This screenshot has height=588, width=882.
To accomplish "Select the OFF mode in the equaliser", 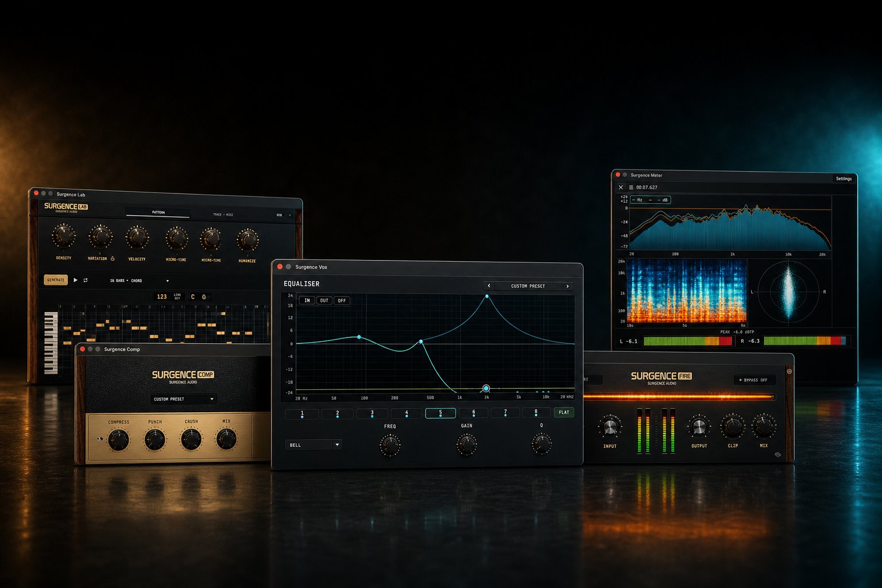I will click(342, 300).
